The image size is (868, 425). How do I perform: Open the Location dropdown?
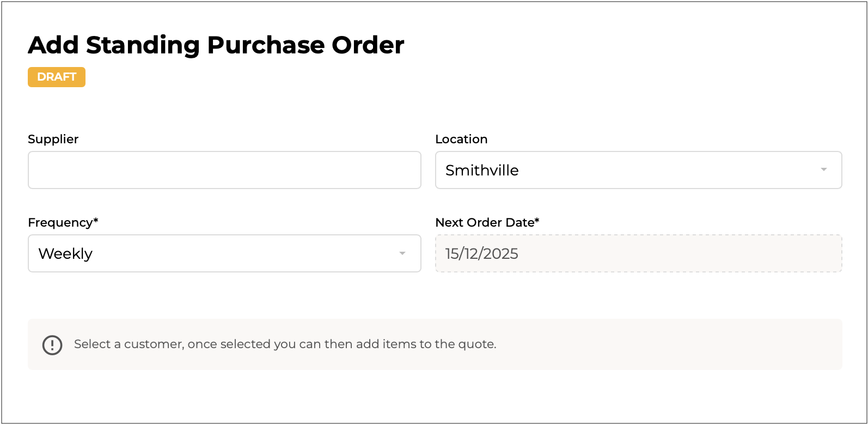coord(638,170)
